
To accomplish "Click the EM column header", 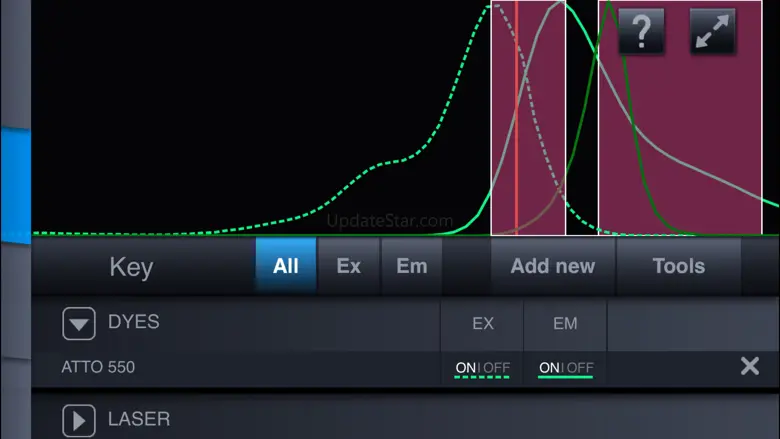I will pyautogui.click(x=565, y=323).
